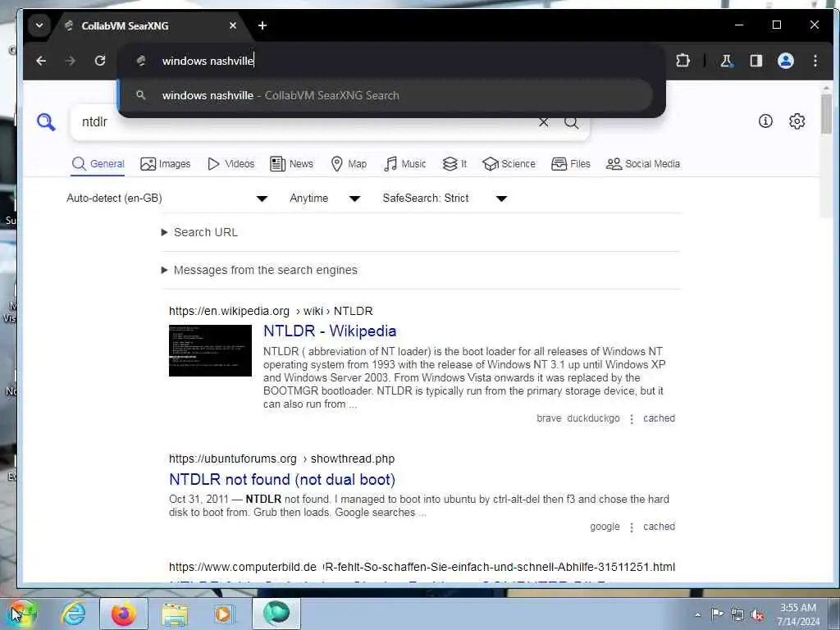
Task: Switch to the Science category tab
Action: click(x=509, y=164)
